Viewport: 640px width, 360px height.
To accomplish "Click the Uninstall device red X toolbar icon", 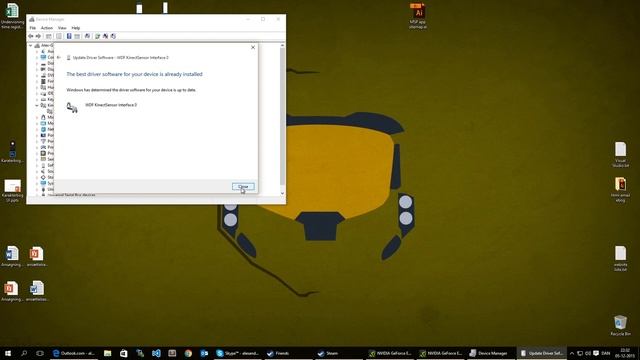I will pos(105,36).
